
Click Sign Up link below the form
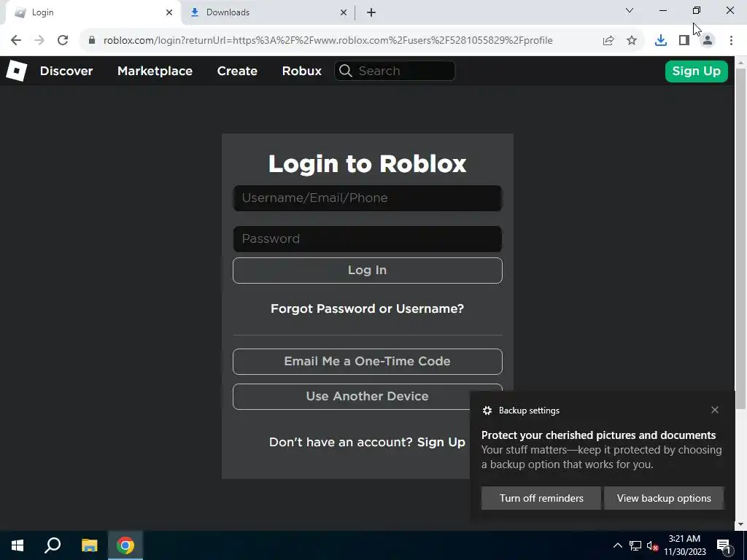pos(441,442)
